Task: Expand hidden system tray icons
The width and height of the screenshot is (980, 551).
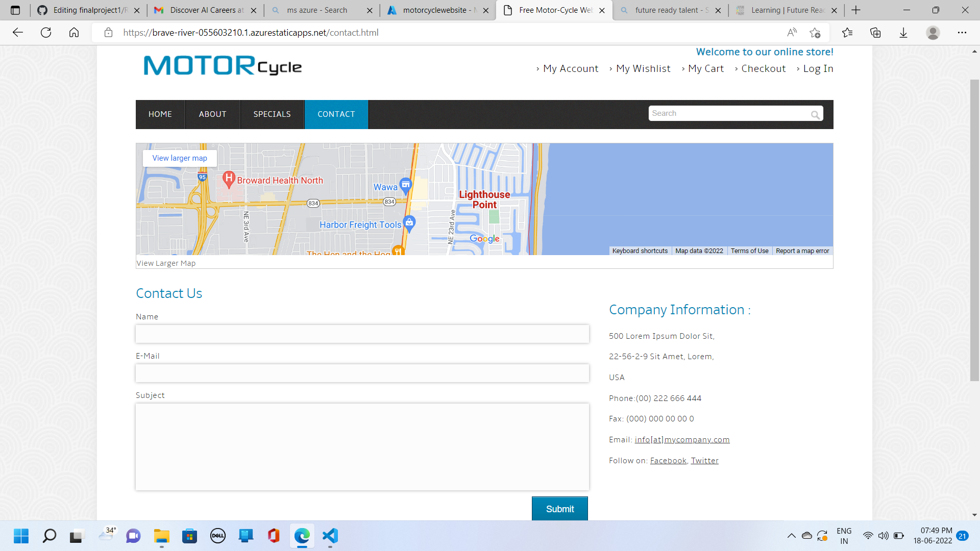Action: (792, 536)
